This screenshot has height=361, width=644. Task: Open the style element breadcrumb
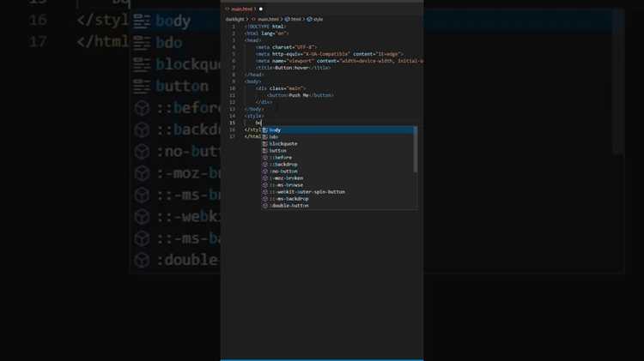coord(319,19)
